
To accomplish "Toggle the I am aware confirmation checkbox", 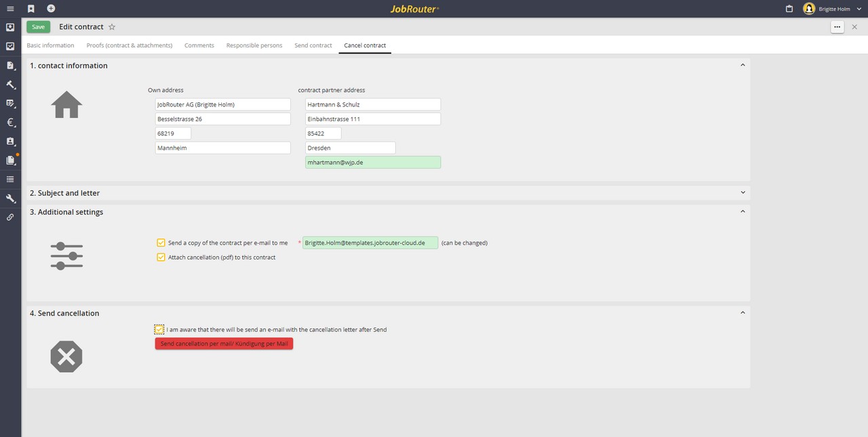I will [159, 330].
